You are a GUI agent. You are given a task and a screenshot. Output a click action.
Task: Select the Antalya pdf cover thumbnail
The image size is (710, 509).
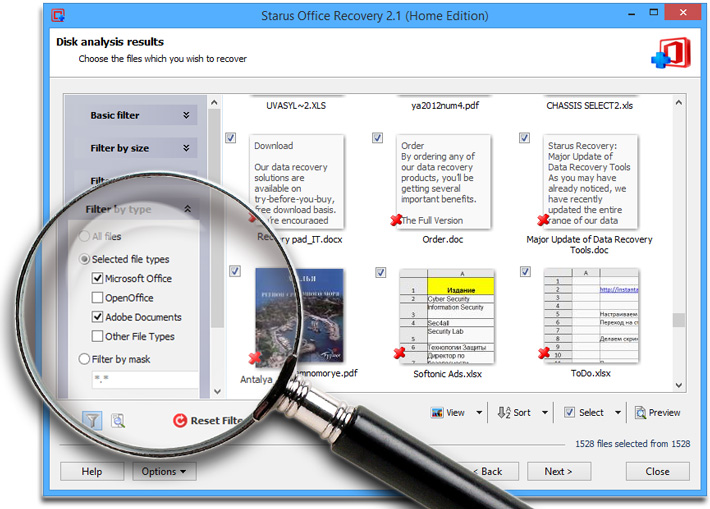pyautogui.click(x=299, y=315)
